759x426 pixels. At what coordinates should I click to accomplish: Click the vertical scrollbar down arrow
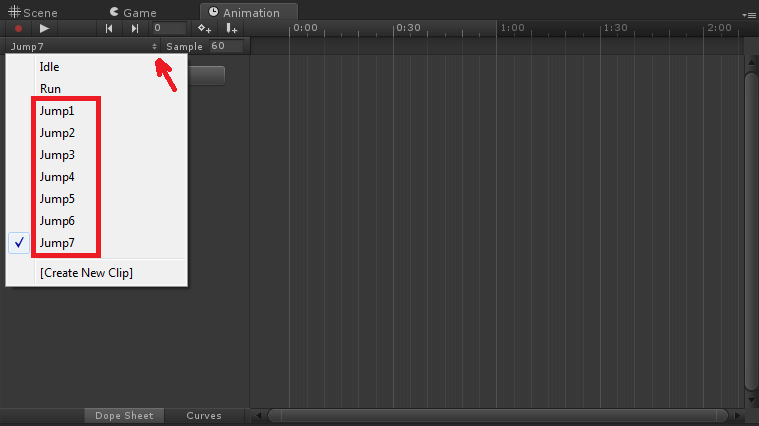tap(751, 400)
